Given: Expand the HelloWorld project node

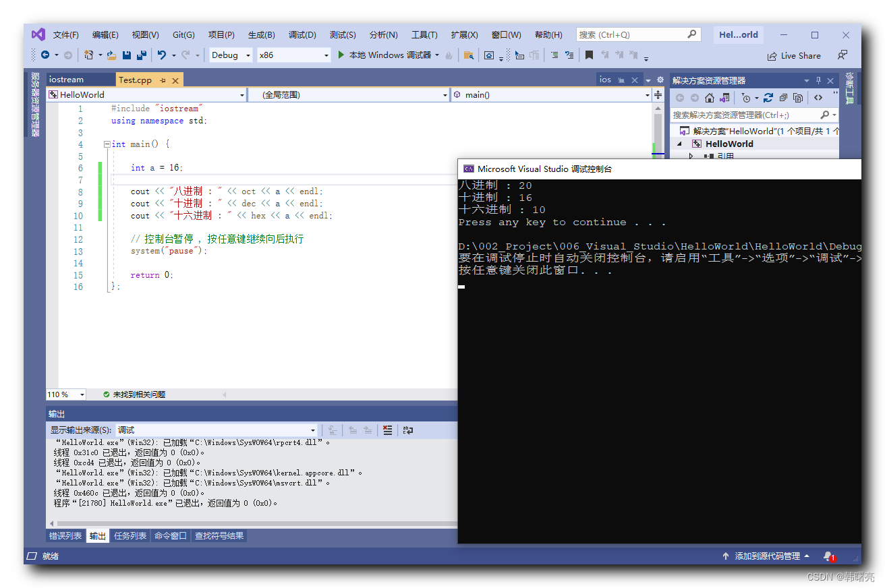Looking at the screenshot, I should [x=680, y=144].
